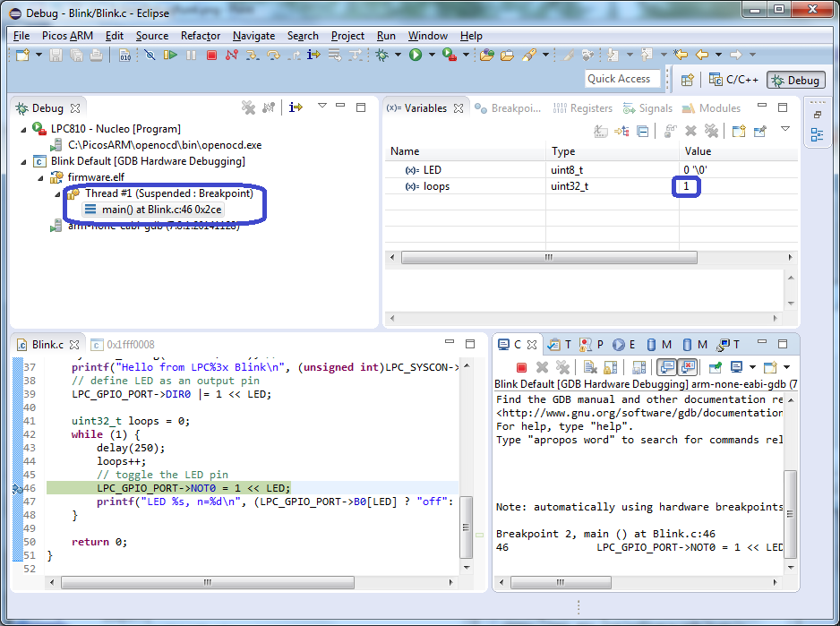
Task: Toggle instruction stepping in the Debug view toolbar
Action: coord(296,107)
